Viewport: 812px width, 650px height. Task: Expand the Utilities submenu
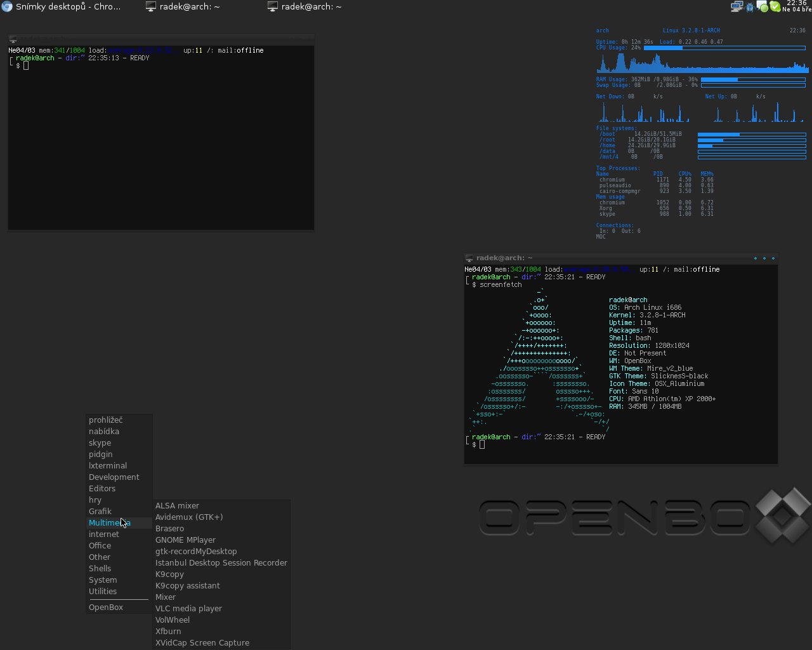coord(119,592)
